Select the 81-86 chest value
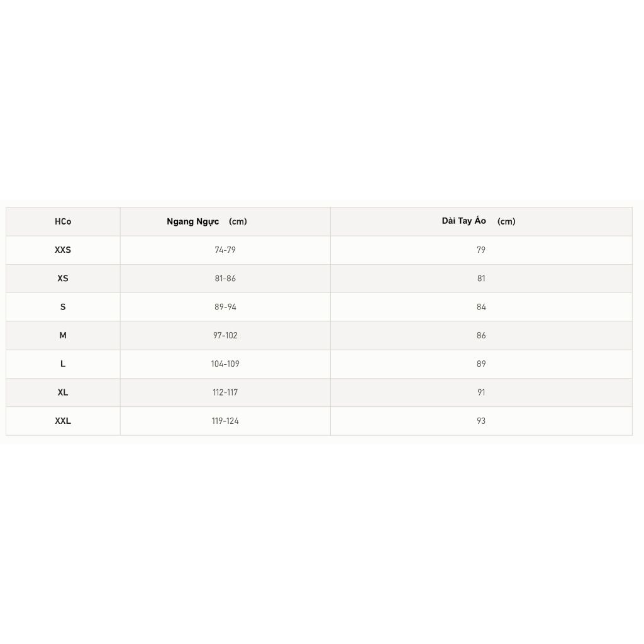Viewport: 644px width, 644px height. pos(225,279)
